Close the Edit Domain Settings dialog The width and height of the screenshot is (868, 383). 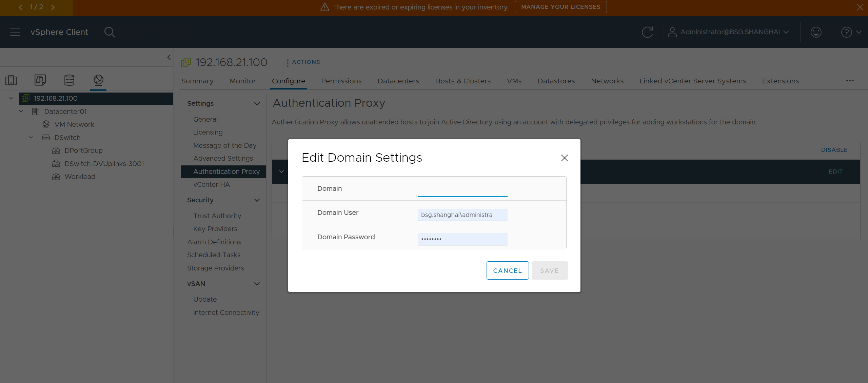coord(564,158)
